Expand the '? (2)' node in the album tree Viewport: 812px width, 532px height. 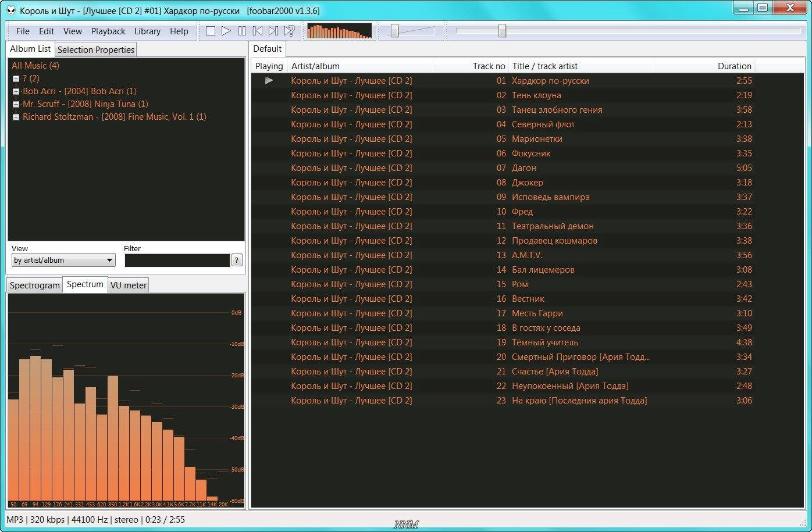(16, 78)
